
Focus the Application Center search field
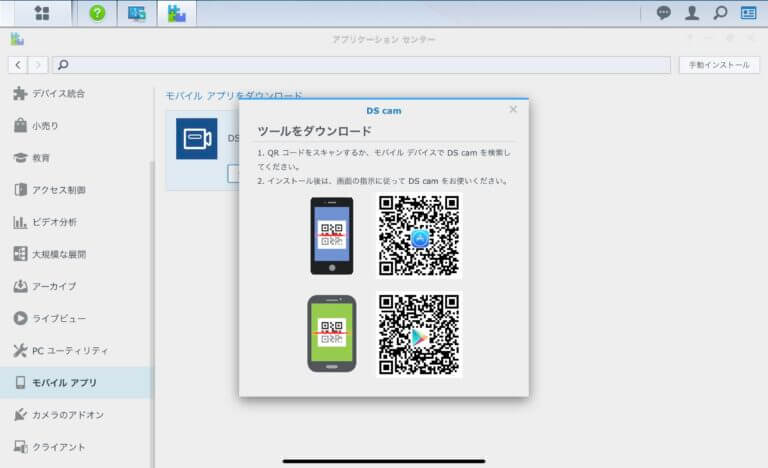361,65
